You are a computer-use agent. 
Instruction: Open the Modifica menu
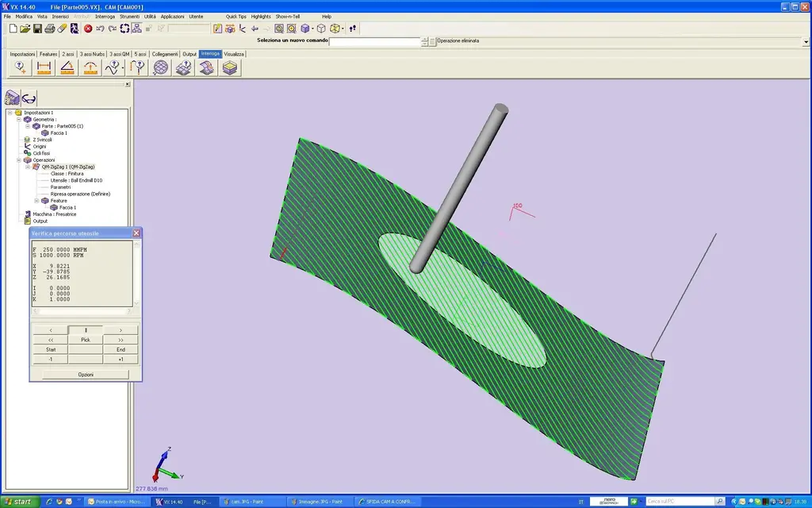click(24, 17)
